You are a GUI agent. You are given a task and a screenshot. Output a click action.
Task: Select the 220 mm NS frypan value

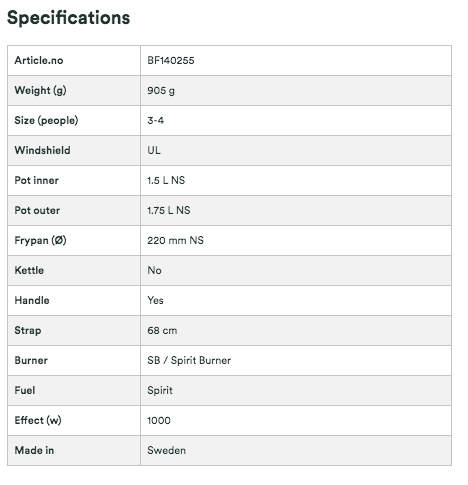click(175, 240)
